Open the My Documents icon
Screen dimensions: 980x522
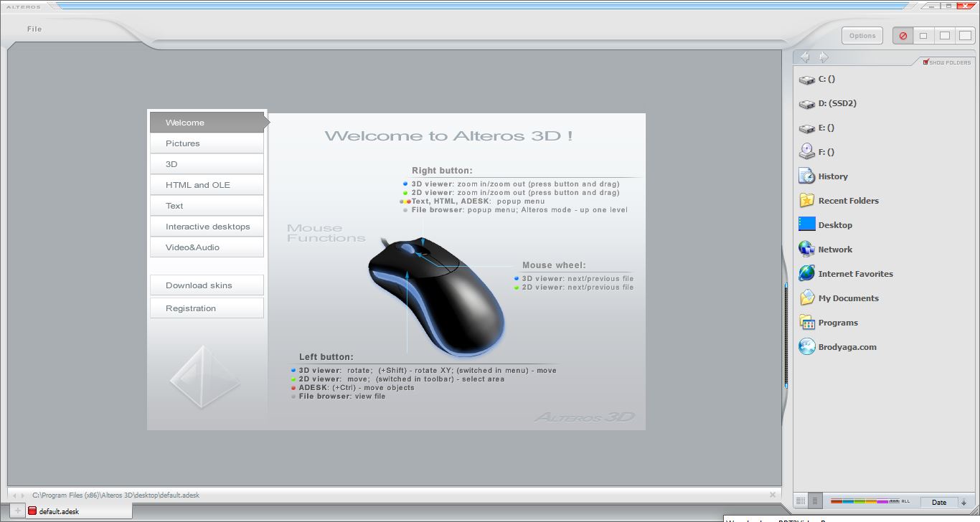coord(806,298)
